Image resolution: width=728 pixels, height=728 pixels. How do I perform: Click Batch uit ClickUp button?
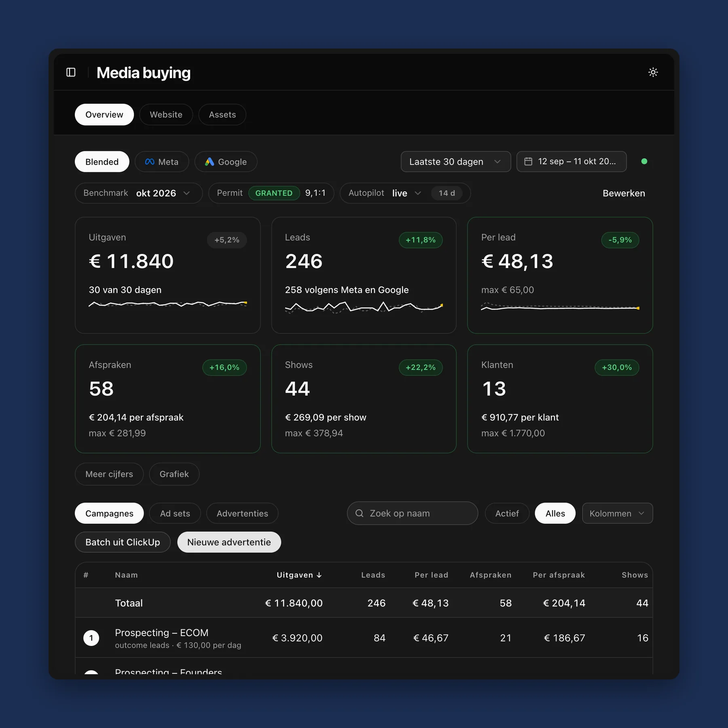click(x=123, y=542)
